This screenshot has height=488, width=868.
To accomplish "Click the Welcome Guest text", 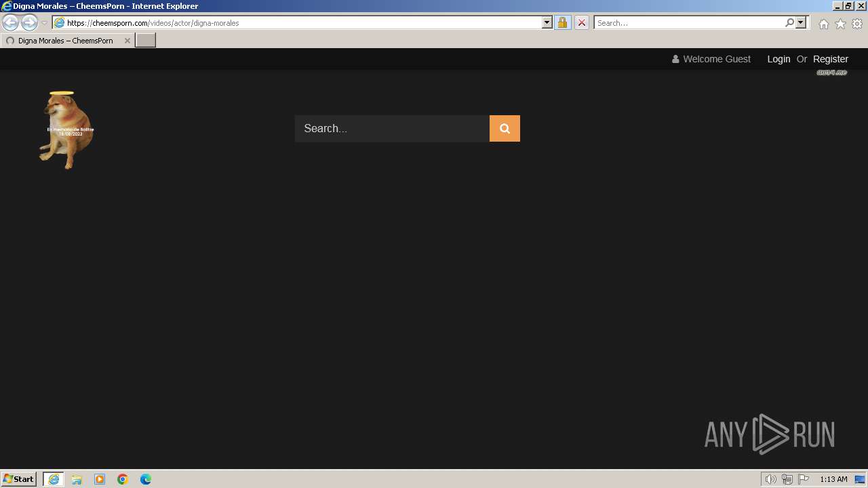I will (717, 59).
